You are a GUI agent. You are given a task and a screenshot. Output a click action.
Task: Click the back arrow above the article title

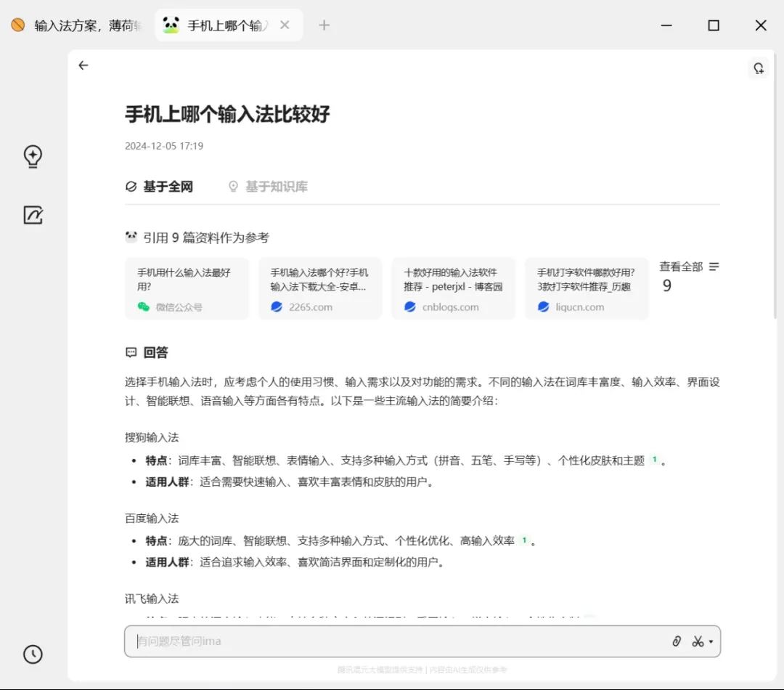83,65
